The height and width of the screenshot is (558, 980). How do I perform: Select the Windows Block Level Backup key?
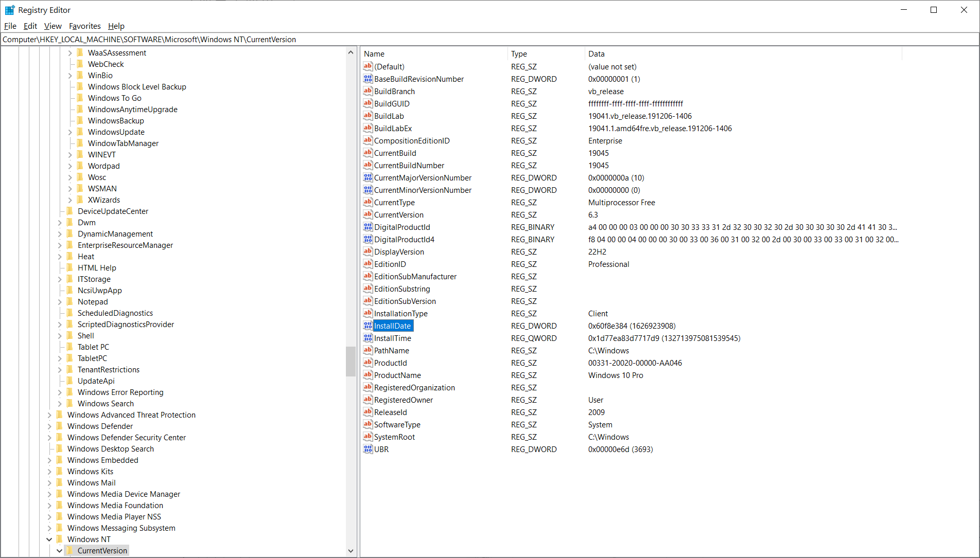tap(137, 86)
